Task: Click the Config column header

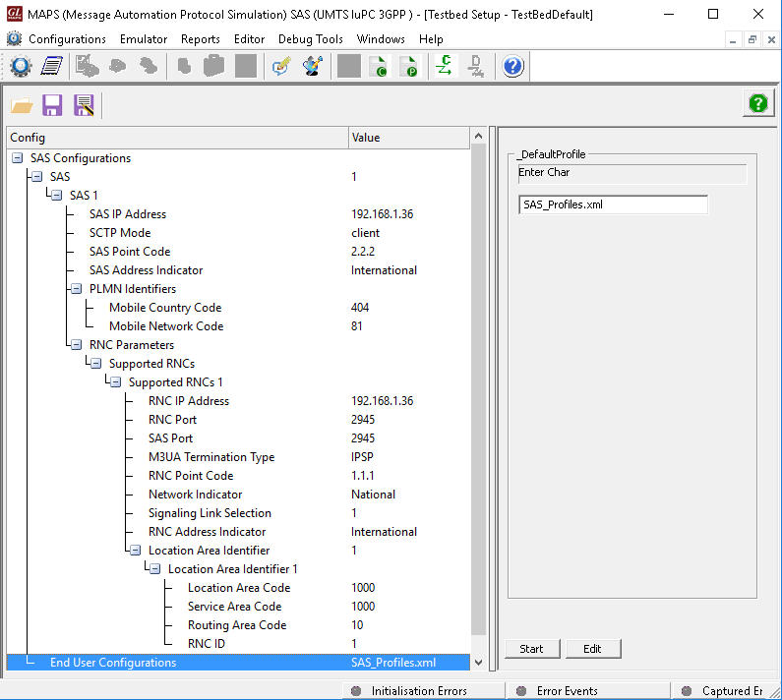Action: tap(177, 137)
